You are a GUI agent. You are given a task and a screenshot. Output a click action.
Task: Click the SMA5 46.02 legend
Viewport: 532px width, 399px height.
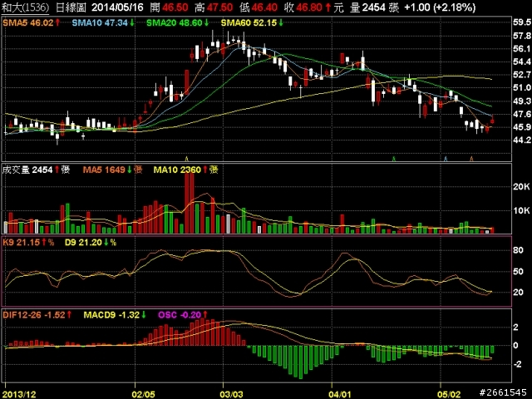(32, 23)
